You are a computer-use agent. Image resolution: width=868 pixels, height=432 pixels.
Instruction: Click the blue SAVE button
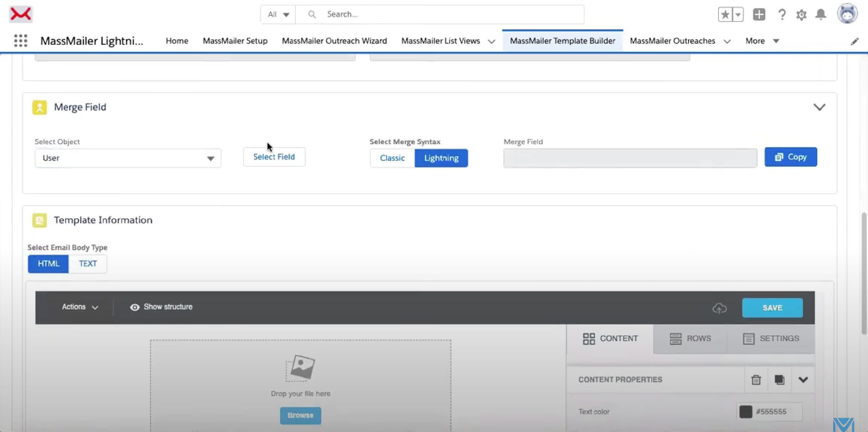coord(772,308)
